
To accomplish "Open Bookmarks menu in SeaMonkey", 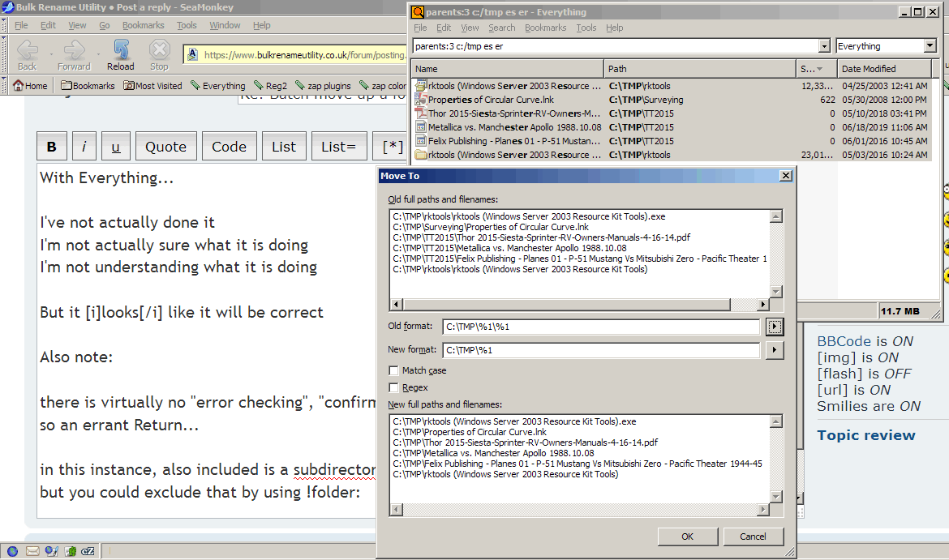I will coord(144,25).
